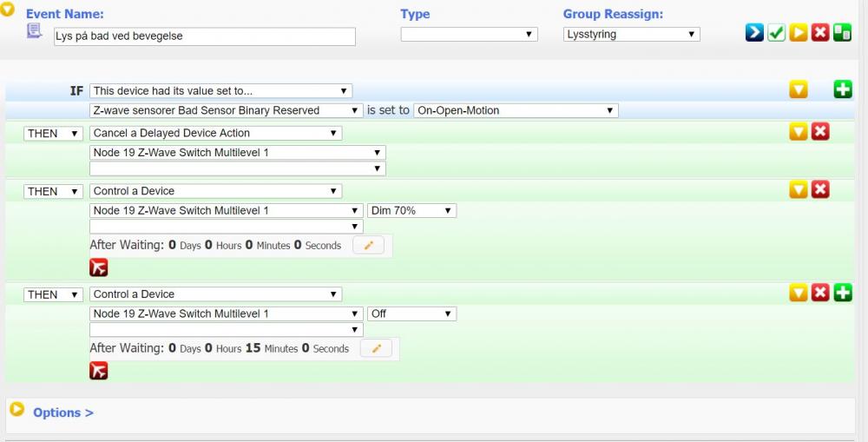This screenshot has width=868, height=442.
Task: Open Group Reassign dropdown showing Lysstyring
Action: coord(631,35)
